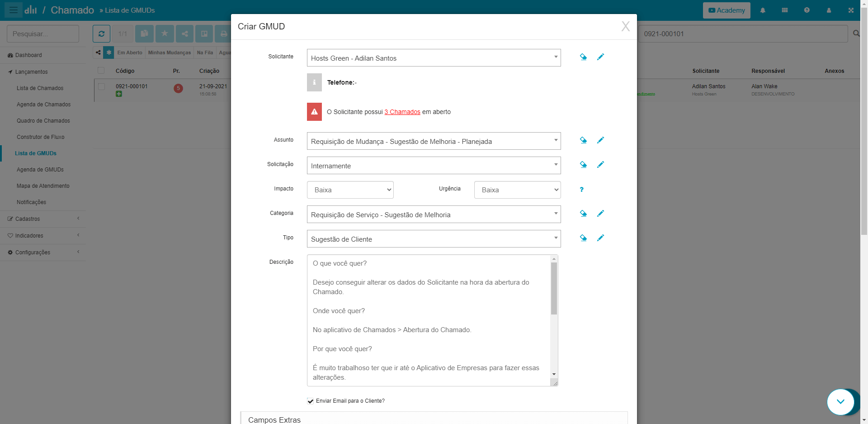Collapse the Lançamentos sidebar section
Screen dimensions: 868x424
tap(43, 72)
